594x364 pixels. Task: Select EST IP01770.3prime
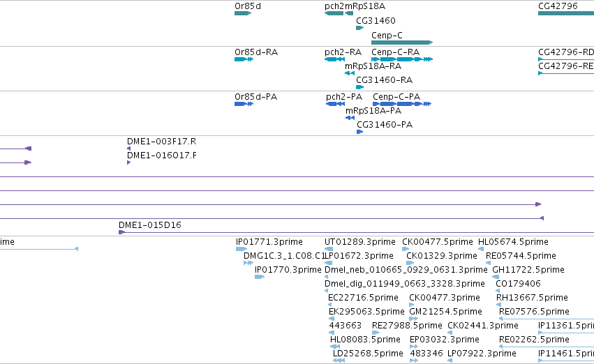coord(260,277)
